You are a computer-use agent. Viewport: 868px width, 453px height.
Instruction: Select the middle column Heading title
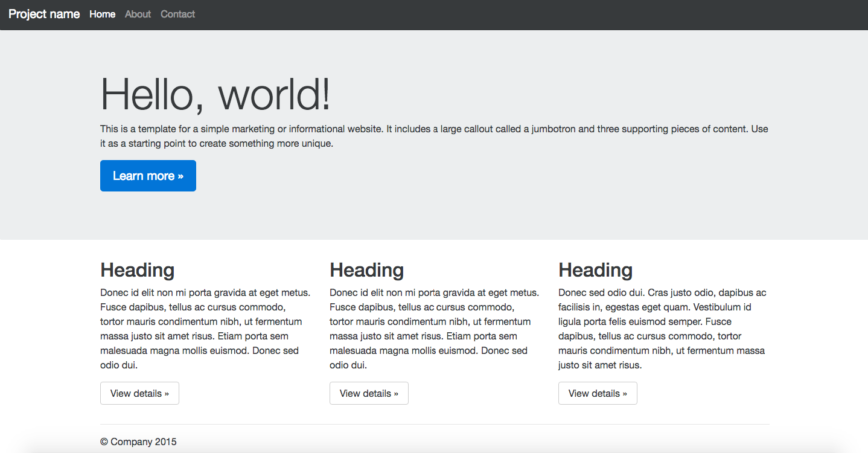click(366, 270)
